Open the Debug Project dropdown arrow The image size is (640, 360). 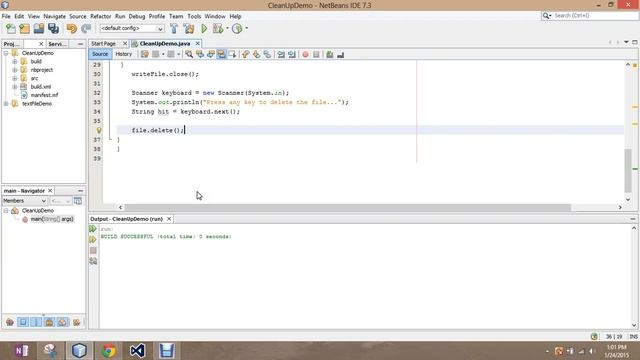click(x=227, y=29)
